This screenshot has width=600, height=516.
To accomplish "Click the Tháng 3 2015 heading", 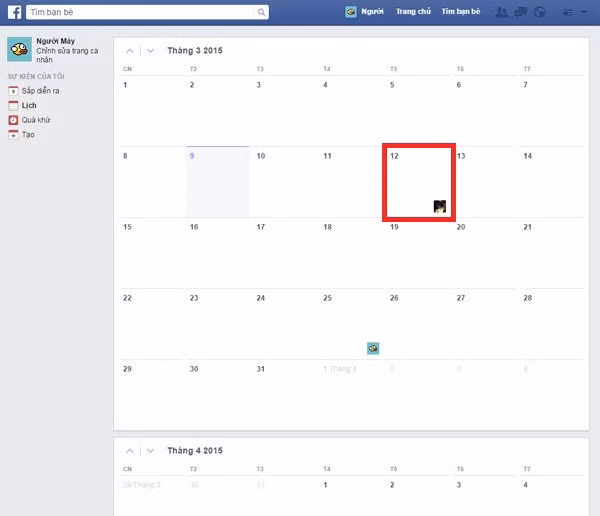I will click(x=195, y=51).
